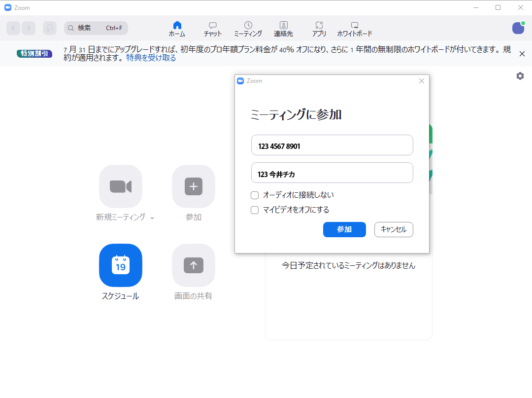Viewport: 532px width, 398px height.
Task: Open the ミーティング tab
Action: (248, 29)
